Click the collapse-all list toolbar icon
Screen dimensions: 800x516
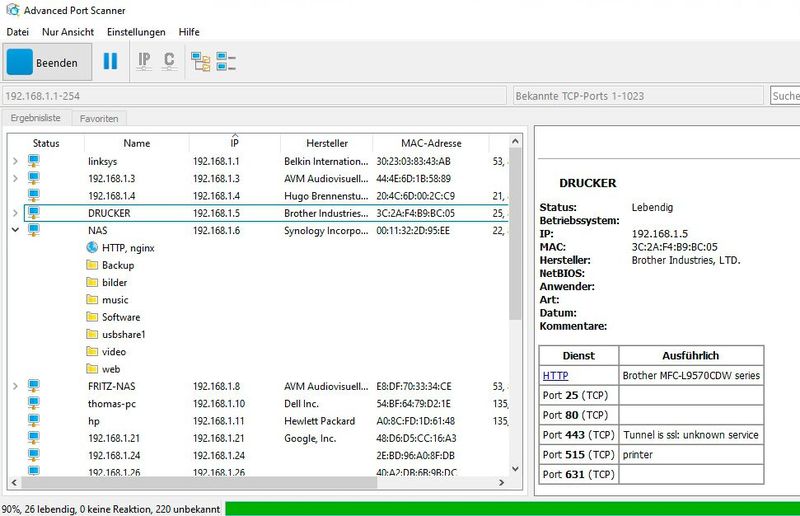pyautogui.click(x=226, y=62)
